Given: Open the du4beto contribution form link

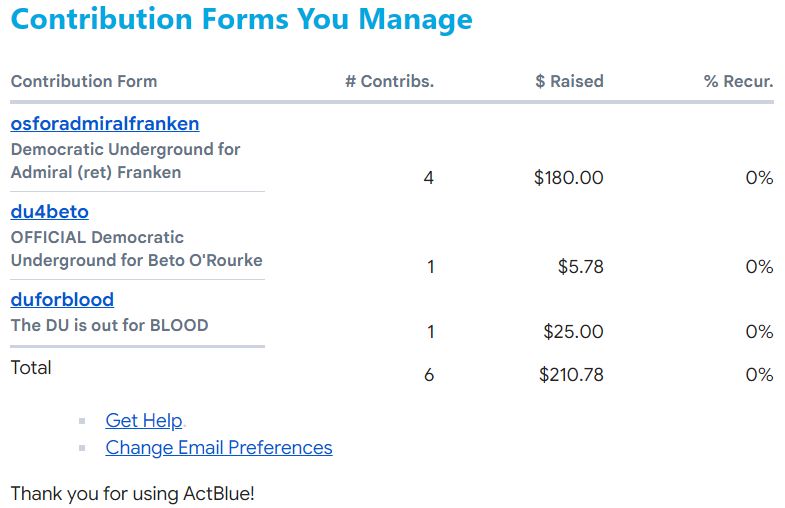Looking at the screenshot, I should click(50, 212).
